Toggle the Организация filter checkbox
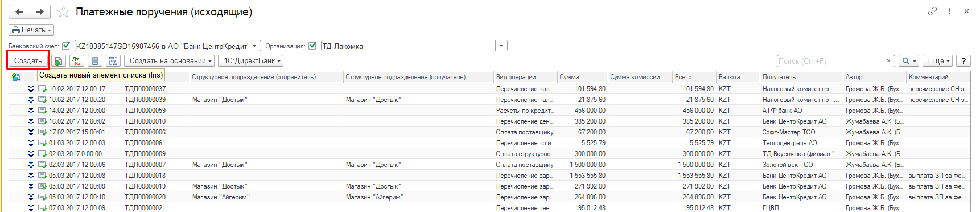 (312, 46)
